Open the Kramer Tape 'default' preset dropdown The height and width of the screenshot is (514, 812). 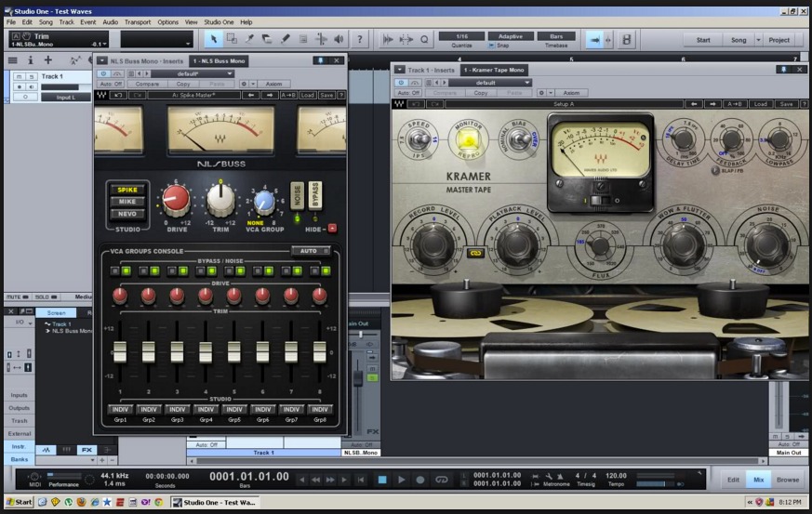click(490, 83)
